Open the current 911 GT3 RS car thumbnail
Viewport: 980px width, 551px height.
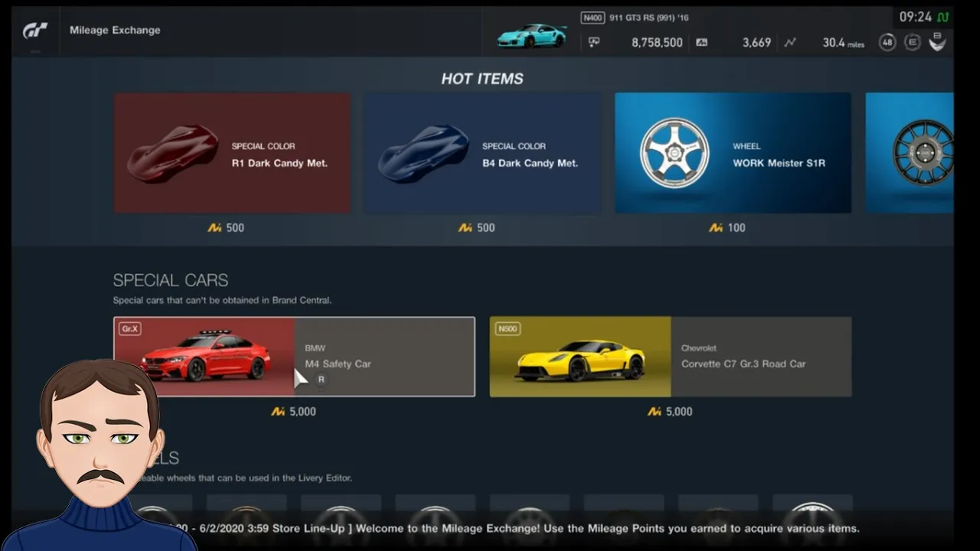[532, 35]
